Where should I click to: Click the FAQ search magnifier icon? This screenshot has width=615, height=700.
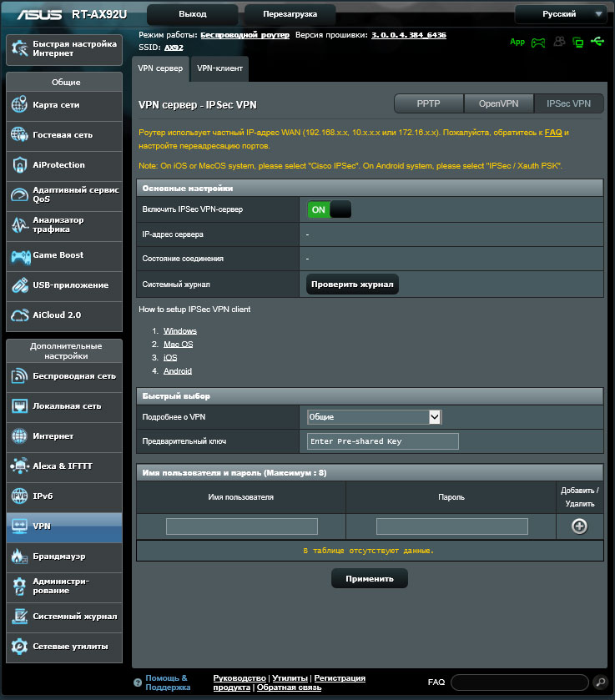[600, 682]
